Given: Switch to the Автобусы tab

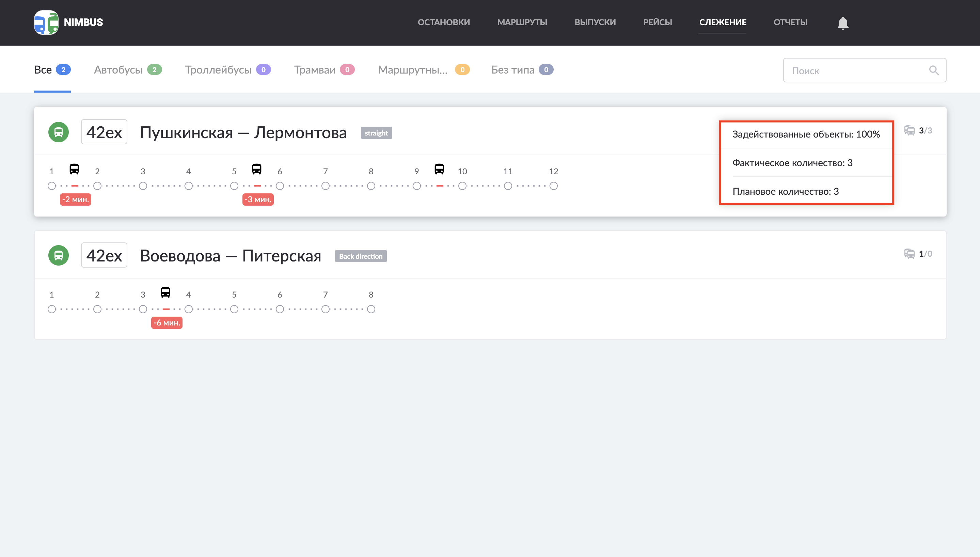Looking at the screenshot, I should 118,69.
